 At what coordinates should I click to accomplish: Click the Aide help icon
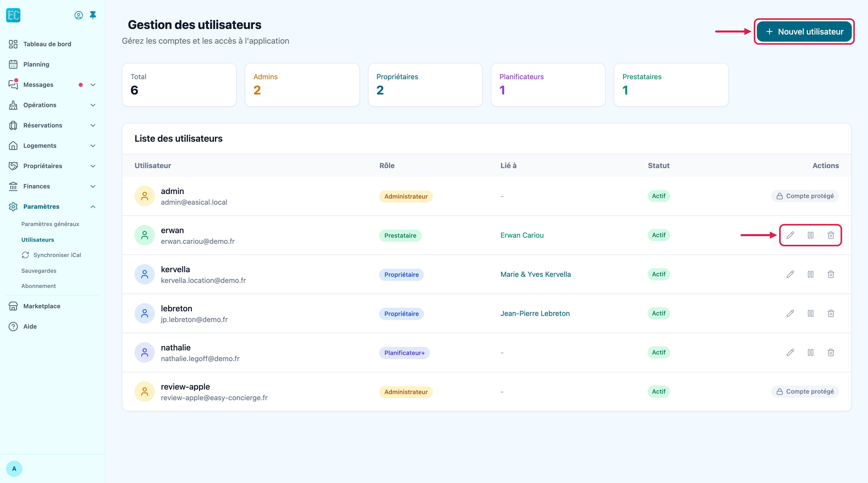[13, 326]
